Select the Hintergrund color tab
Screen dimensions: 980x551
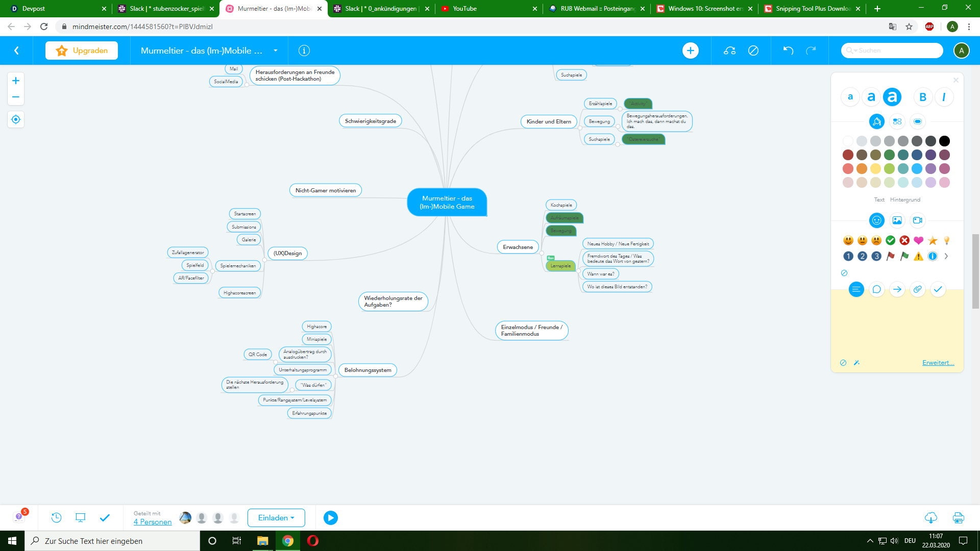click(x=905, y=199)
